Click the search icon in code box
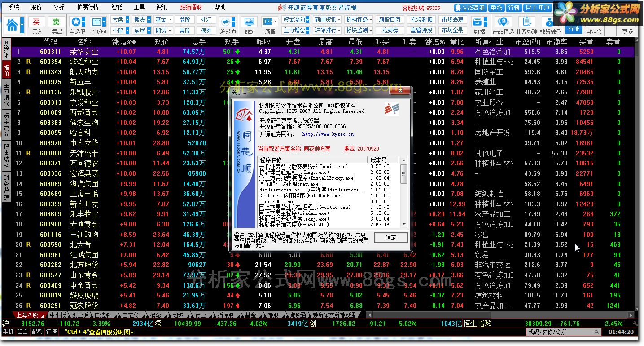This screenshot has height=346, width=644. tap(597, 332)
